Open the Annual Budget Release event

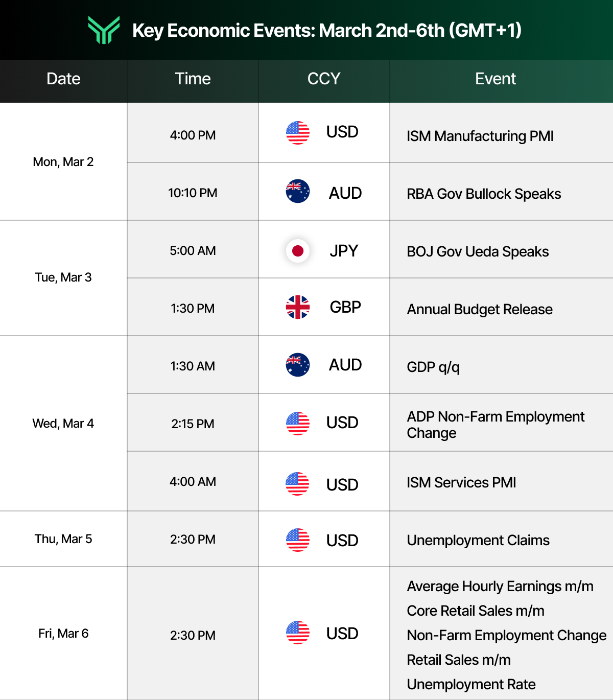click(x=479, y=310)
